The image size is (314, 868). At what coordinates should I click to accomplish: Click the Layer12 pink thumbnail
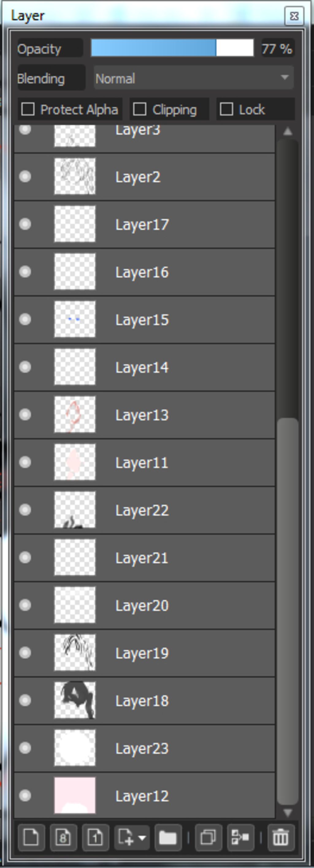pos(75,796)
